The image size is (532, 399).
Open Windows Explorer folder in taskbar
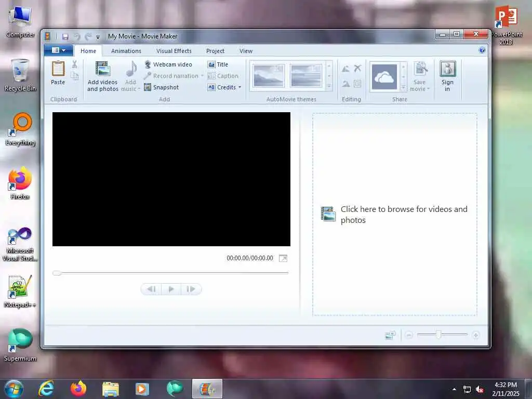point(111,389)
